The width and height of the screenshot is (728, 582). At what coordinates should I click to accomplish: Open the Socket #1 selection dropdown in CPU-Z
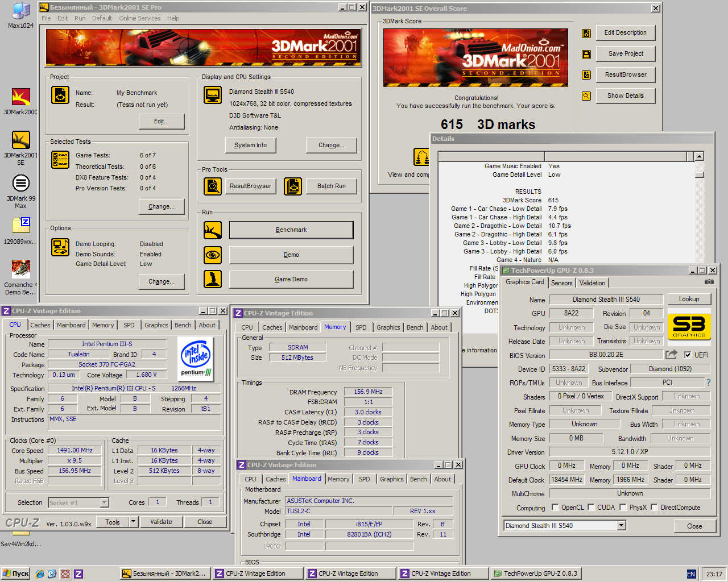104,502
